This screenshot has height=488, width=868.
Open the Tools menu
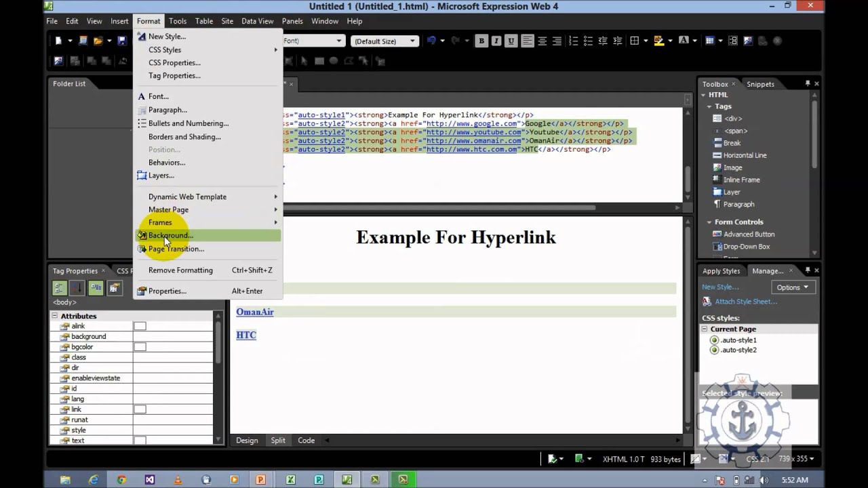tap(178, 21)
